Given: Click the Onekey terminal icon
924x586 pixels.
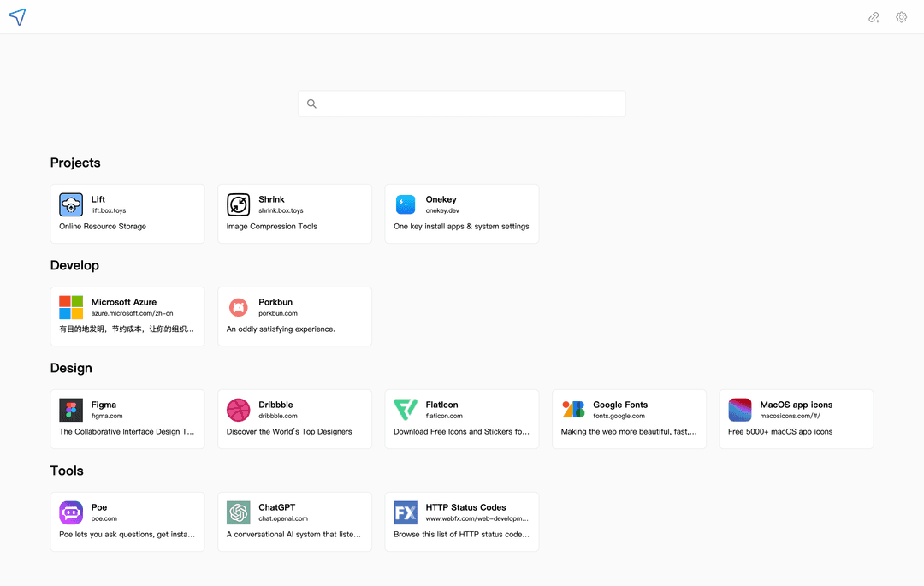Looking at the screenshot, I should 406,204.
